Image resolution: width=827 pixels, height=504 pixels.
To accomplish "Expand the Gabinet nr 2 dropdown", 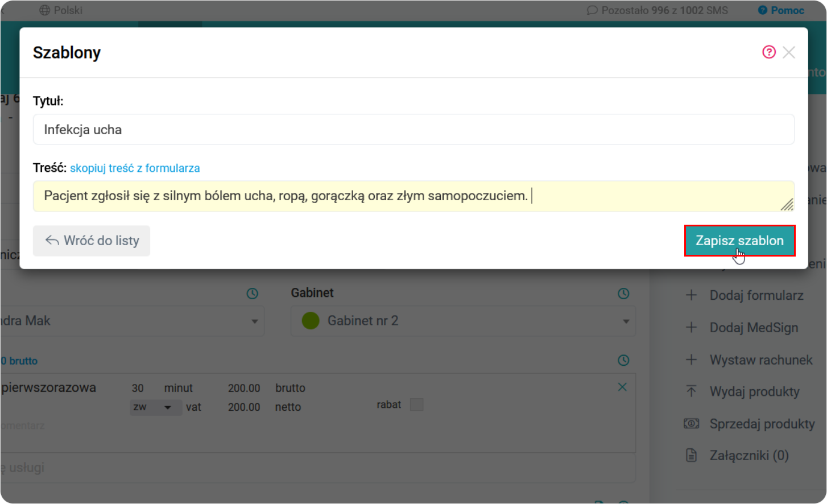I will click(x=626, y=321).
